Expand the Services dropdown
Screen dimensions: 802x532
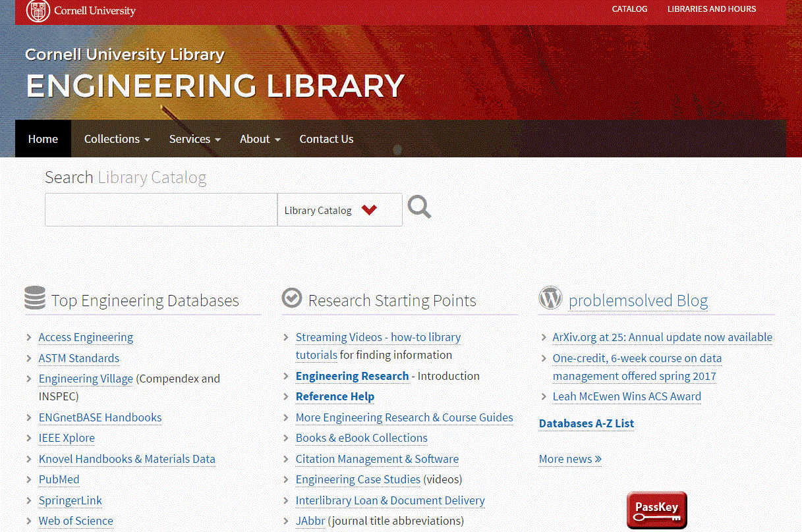click(190, 139)
